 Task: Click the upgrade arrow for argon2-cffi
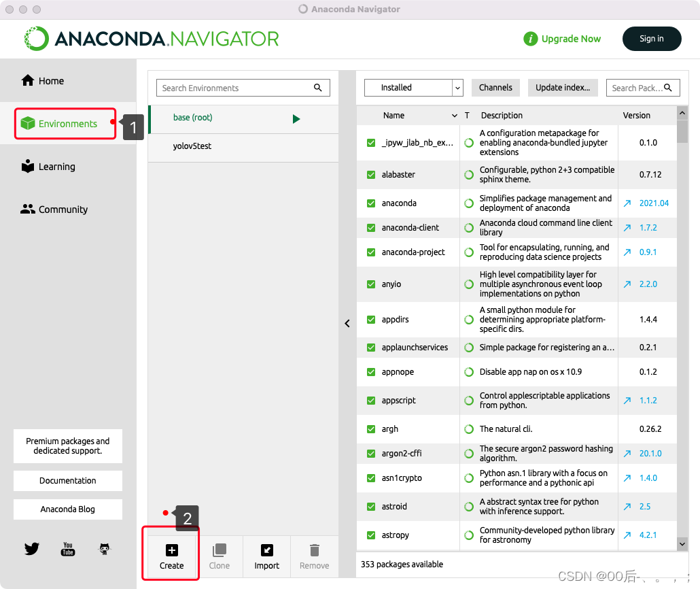pos(627,454)
